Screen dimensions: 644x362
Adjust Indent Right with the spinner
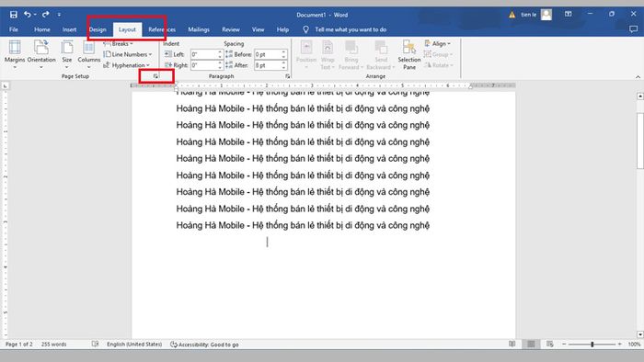pos(220,65)
